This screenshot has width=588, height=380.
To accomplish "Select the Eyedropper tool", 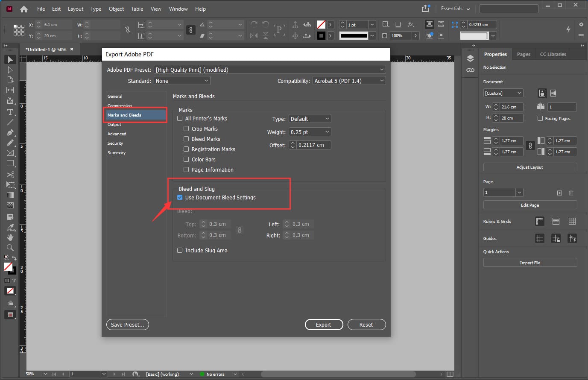I will [10, 227].
